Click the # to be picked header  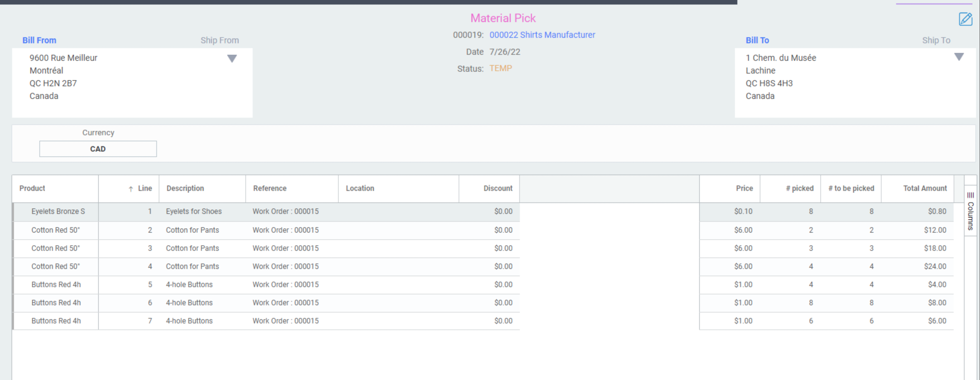tap(851, 188)
